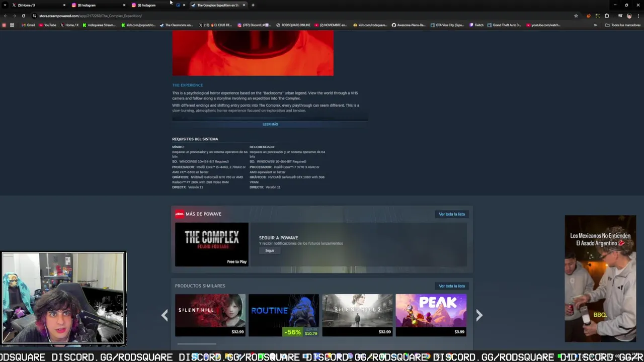Go back in browser history
Viewport: 644px width, 362px height.
pyautogui.click(x=6, y=16)
